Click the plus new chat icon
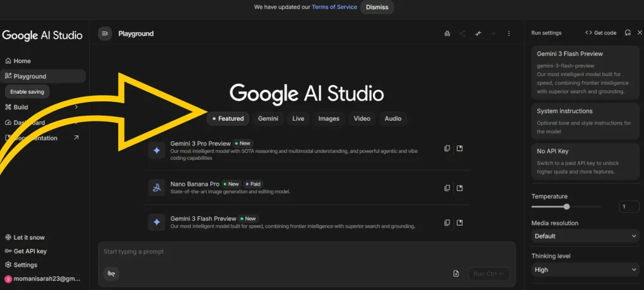The width and height of the screenshot is (644, 290). click(494, 34)
